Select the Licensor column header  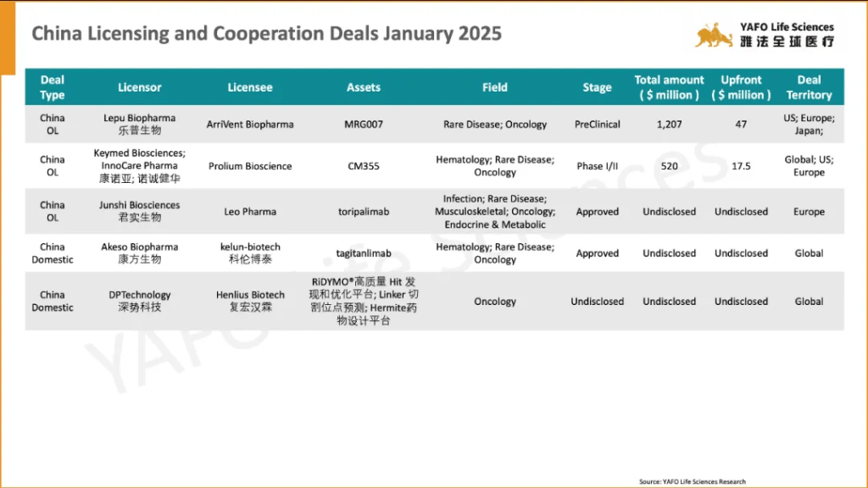point(139,87)
